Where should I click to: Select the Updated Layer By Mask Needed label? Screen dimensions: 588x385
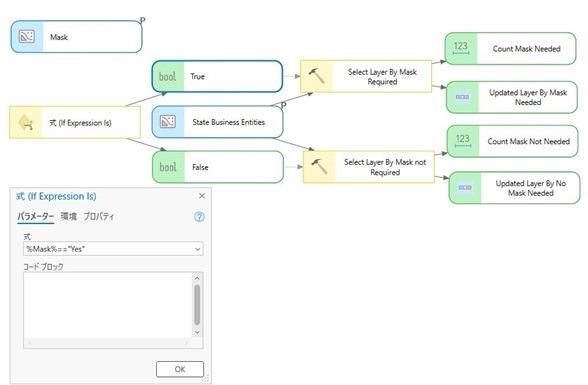[x=528, y=97]
